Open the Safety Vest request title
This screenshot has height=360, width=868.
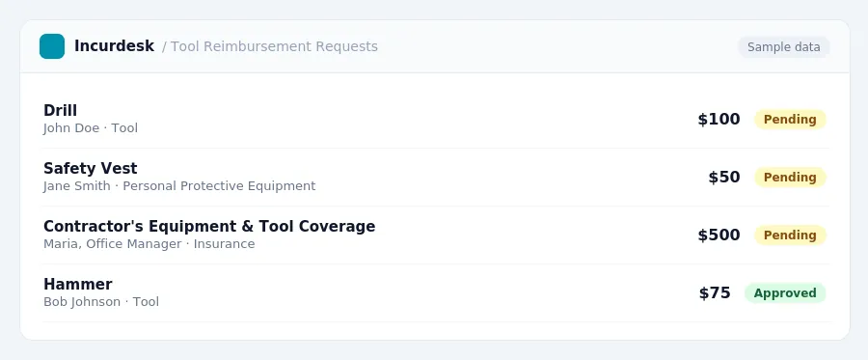pos(91,168)
